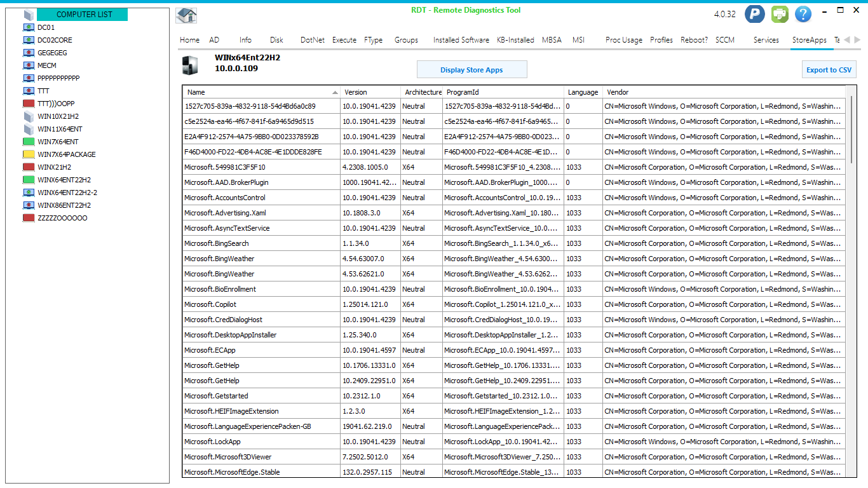Click Export to CSV button
This screenshot has width=868, height=488.
point(829,70)
